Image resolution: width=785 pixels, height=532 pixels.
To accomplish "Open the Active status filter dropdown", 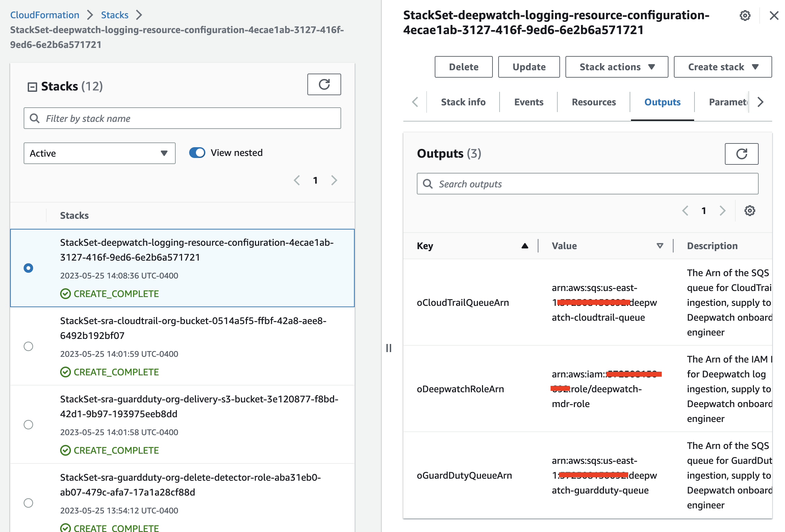I will coord(99,153).
